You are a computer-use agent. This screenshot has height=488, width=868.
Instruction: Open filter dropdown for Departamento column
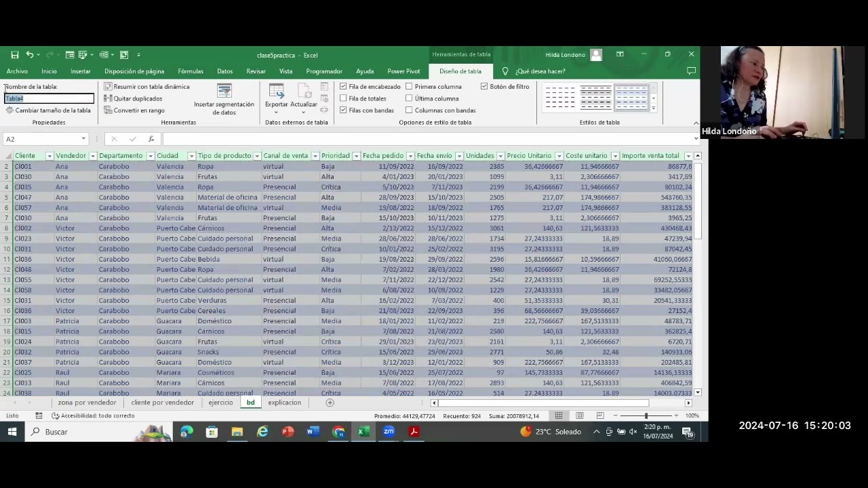click(149, 156)
